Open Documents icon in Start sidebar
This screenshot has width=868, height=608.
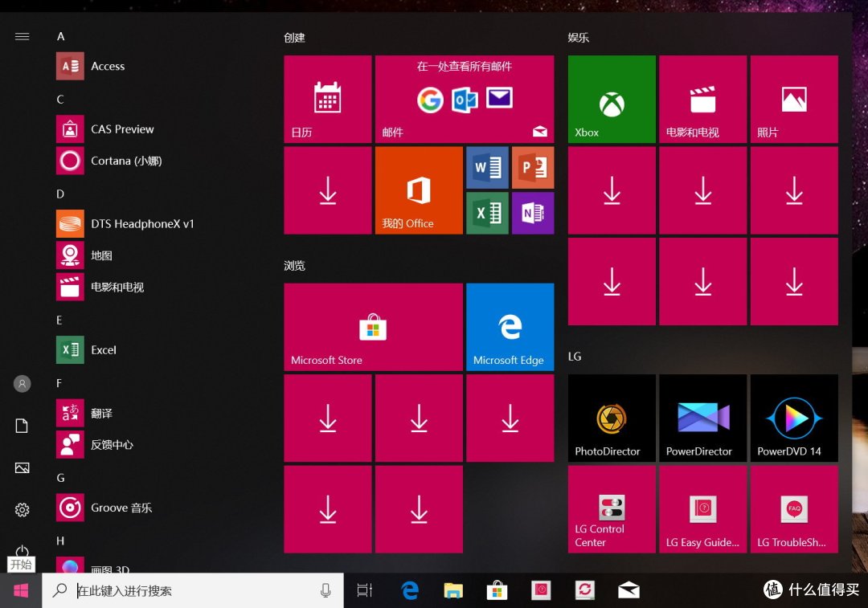[x=23, y=426]
